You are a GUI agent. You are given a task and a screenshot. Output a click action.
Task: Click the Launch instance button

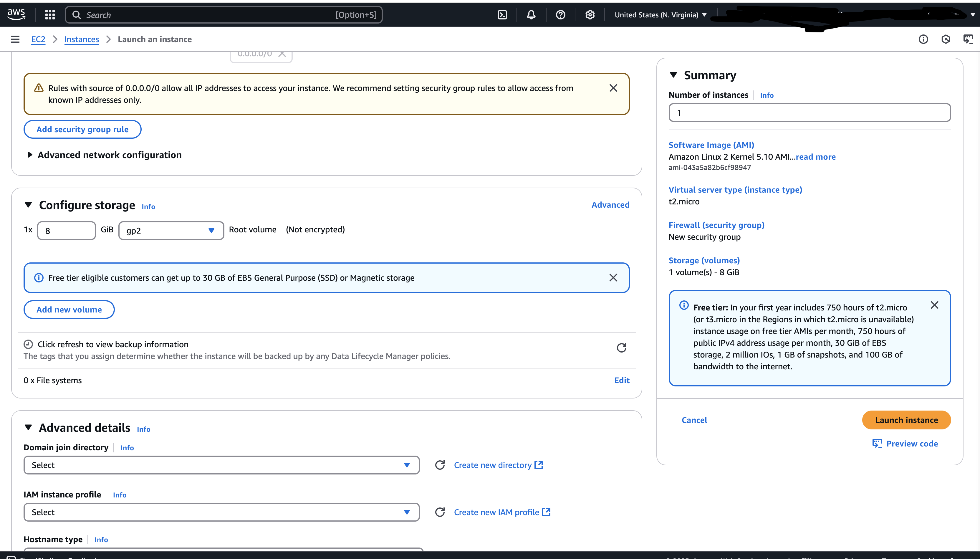[x=906, y=420]
